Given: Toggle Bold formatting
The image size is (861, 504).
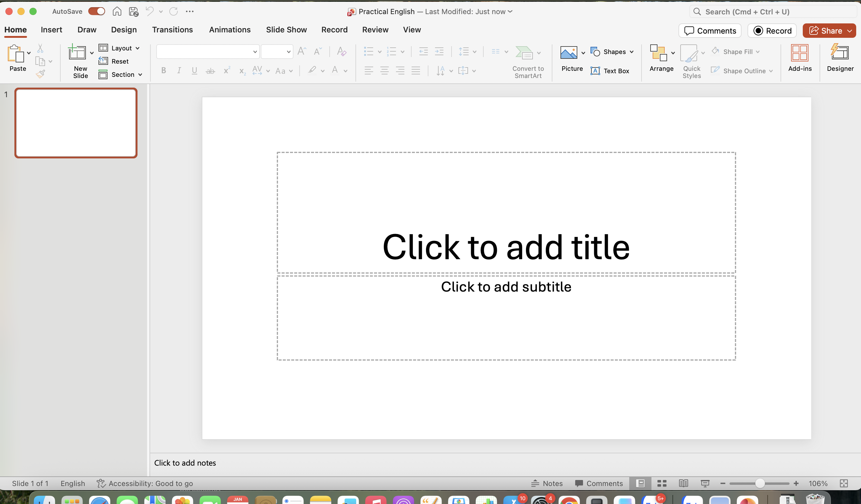Looking at the screenshot, I should coord(164,70).
